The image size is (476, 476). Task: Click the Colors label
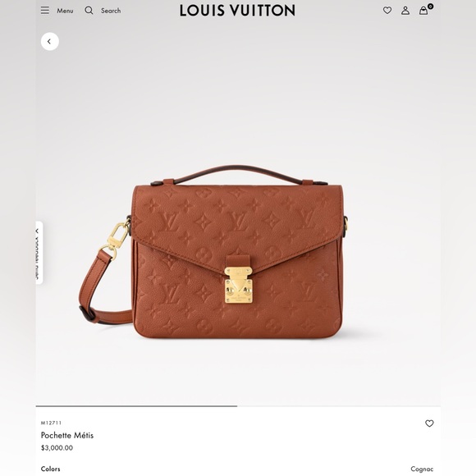click(50, 469)
